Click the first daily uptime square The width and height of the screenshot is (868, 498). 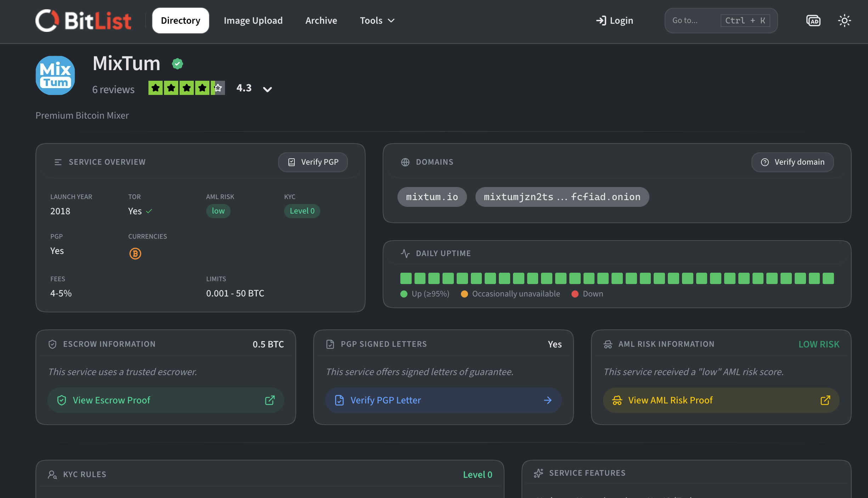tap(406, 278)
